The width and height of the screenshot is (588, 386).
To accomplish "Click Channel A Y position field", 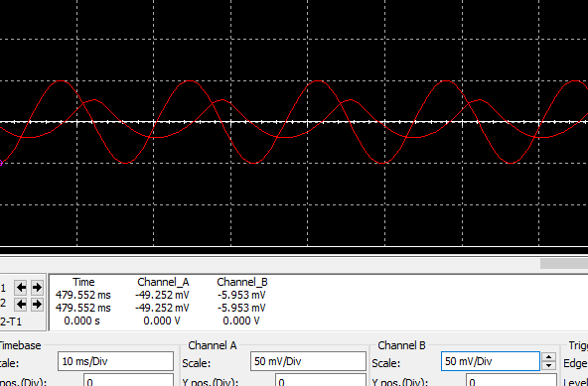I will pyautogui.click(x=321, y=380).
